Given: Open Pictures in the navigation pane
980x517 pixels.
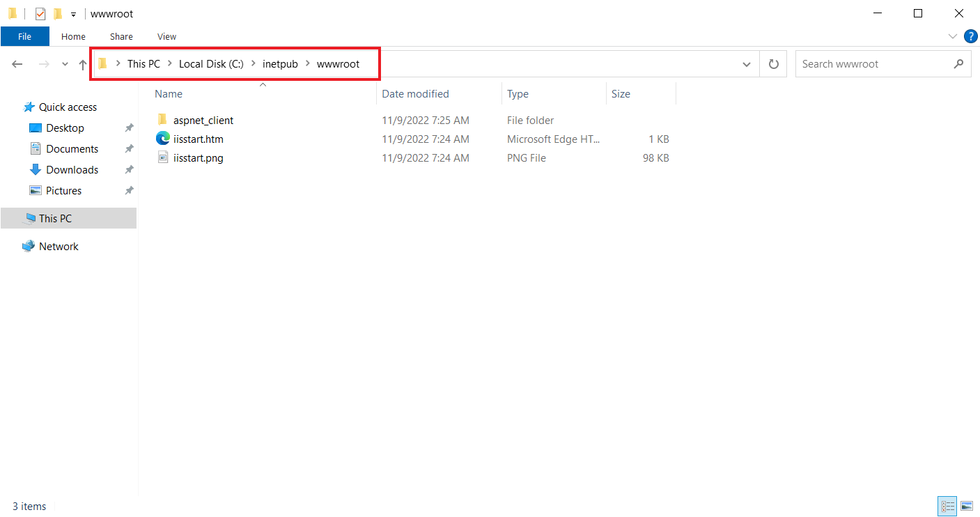Looking at the screenshot, I should (x=63, y=190).
